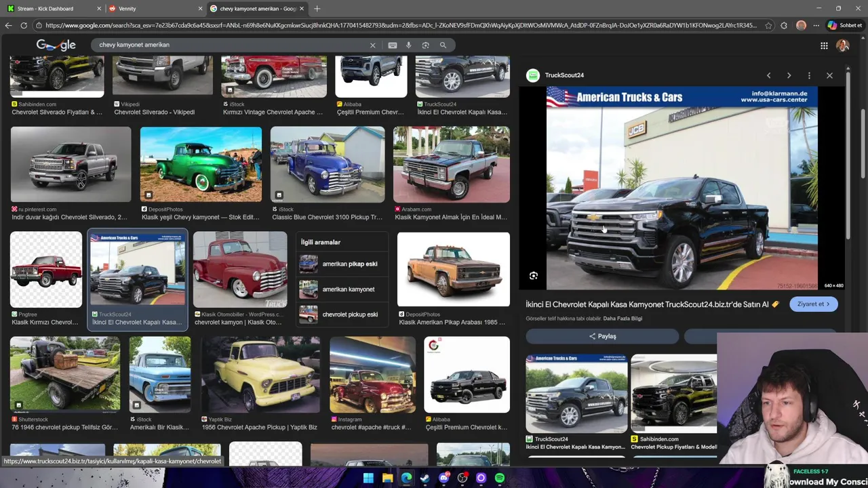Open the Copilot Sohbet et button
Screen dimensions: 868x488
pos(845,25)
